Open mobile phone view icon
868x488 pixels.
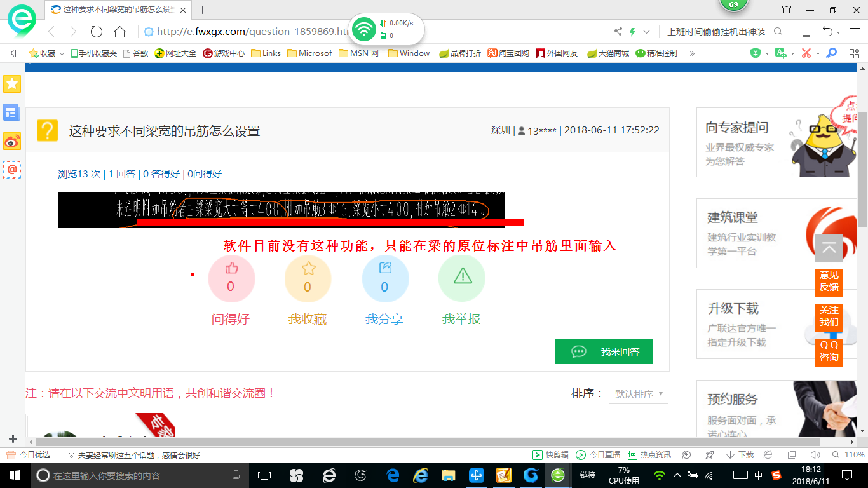pos(806,32)
